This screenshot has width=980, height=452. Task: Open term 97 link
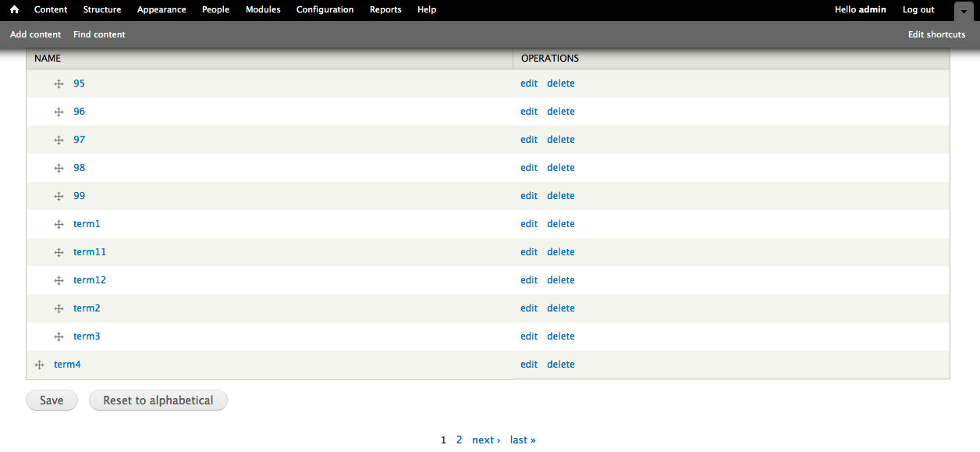pos(79,140)
